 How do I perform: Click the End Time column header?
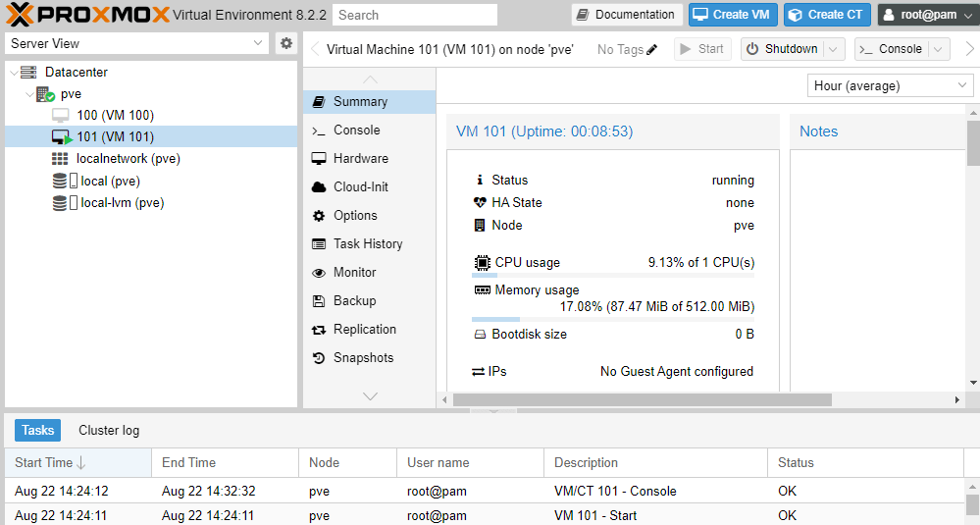tap(225, 462)
